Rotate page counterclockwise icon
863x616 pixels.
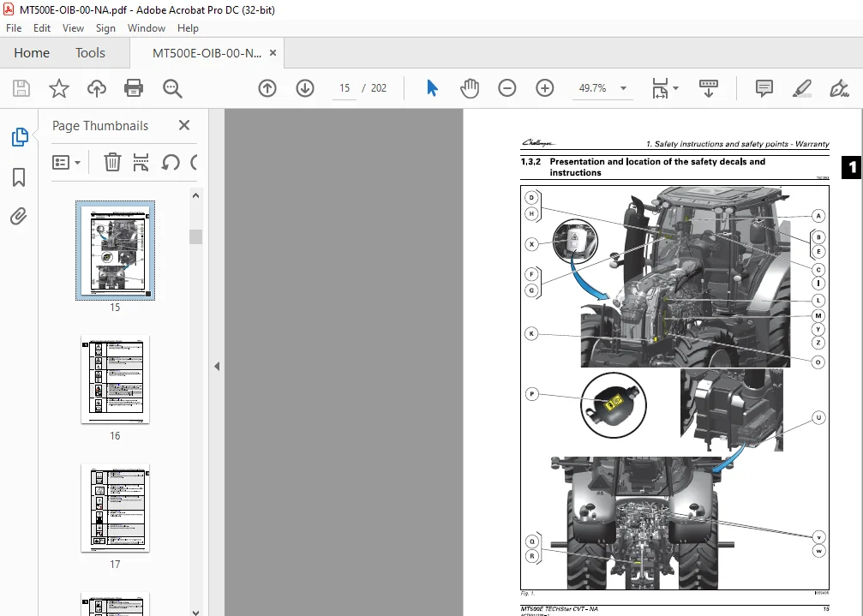(171, 162)
